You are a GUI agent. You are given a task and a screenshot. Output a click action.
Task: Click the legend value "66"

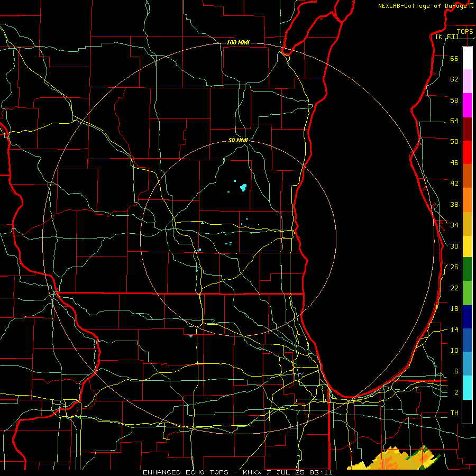454,58
